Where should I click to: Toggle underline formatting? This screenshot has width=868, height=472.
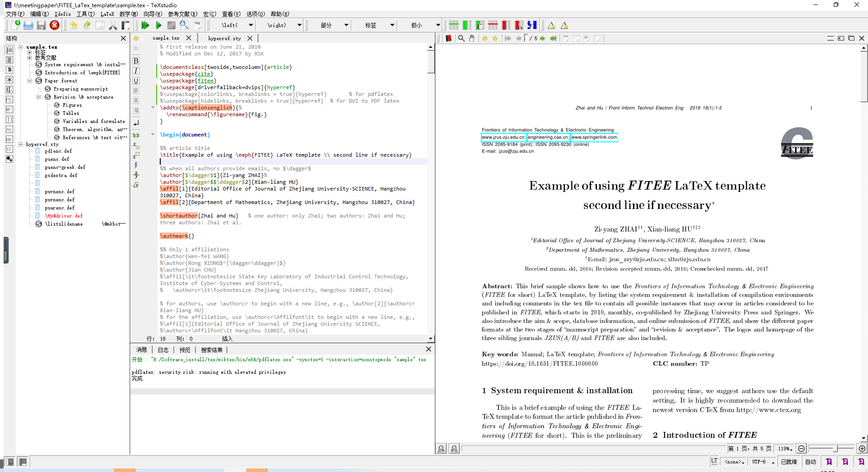[x=136, y=81]
